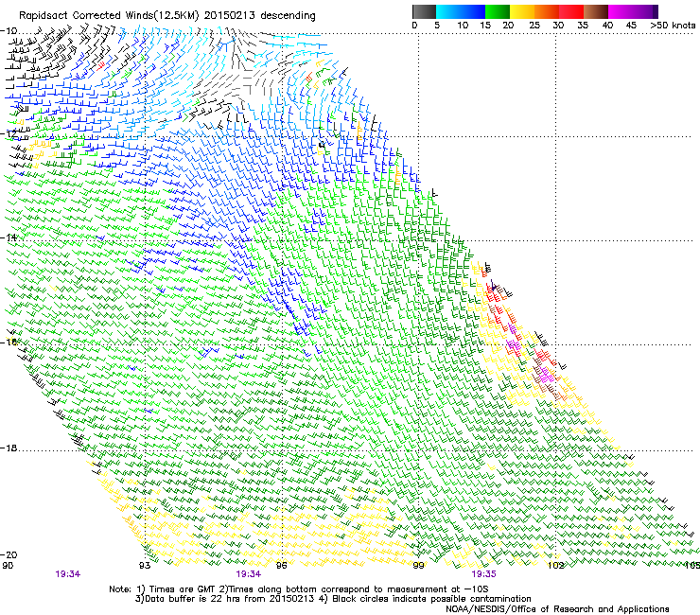
Task: Click the '>50 knots' legend label
Action: (x=673, y=26)
